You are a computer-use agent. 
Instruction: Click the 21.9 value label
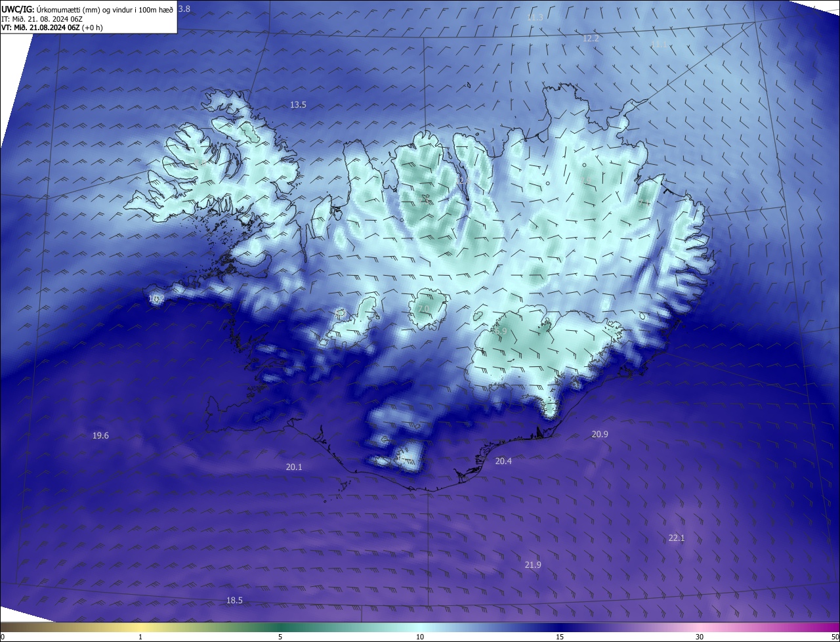[533, 565]
